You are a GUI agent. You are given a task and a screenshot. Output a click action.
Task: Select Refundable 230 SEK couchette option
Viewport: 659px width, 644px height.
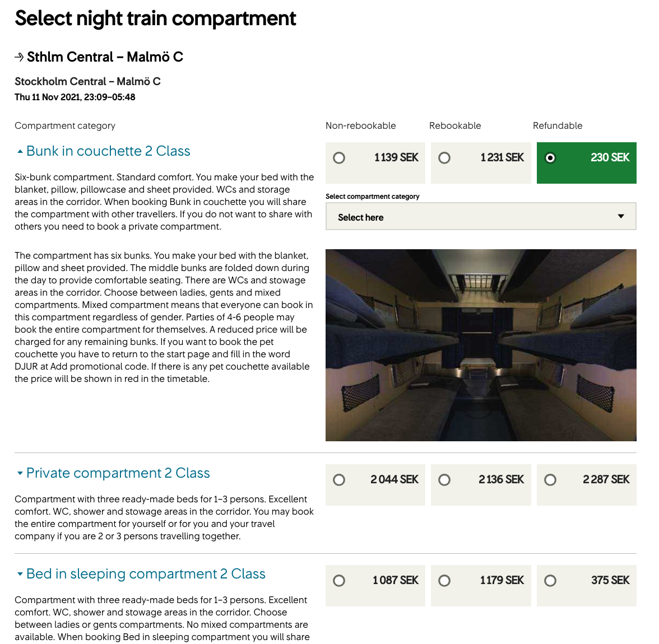[x=550, y=158]
